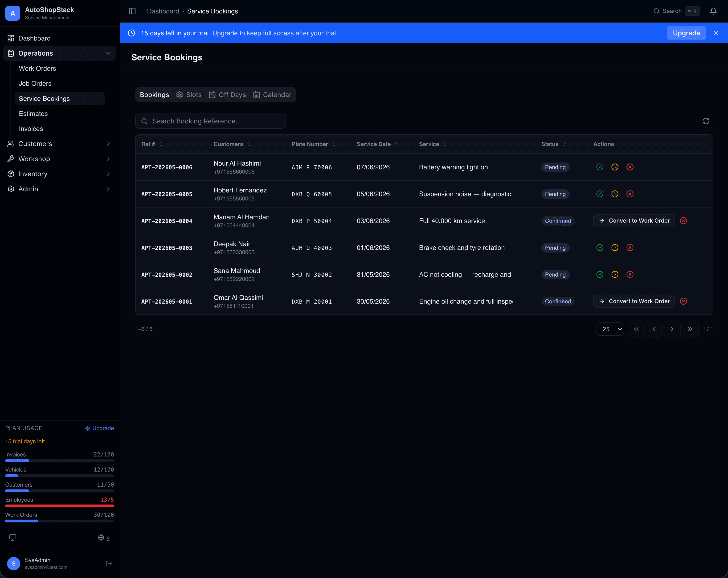Viewport: 728px width, 578px height.
Task: Click the Dashboard breadcrumb link
Action: click(x=163, y=11)
